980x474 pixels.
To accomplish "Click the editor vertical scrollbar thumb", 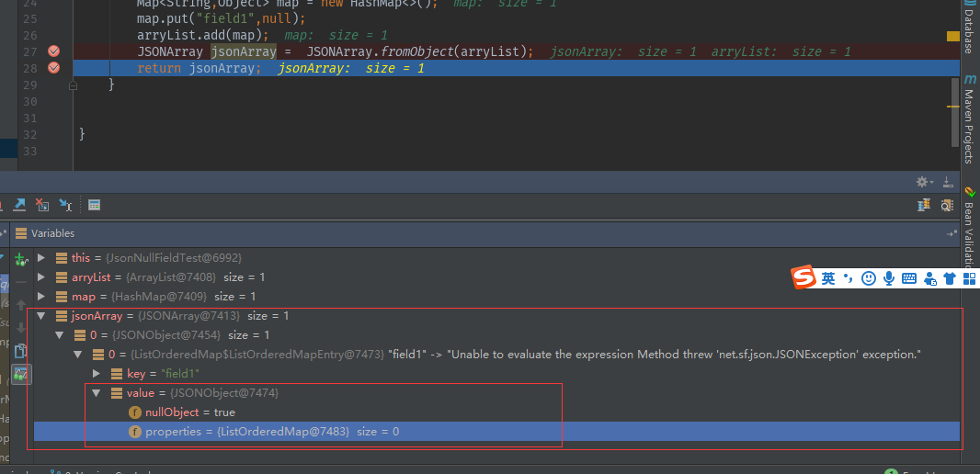I will point(954,112).
